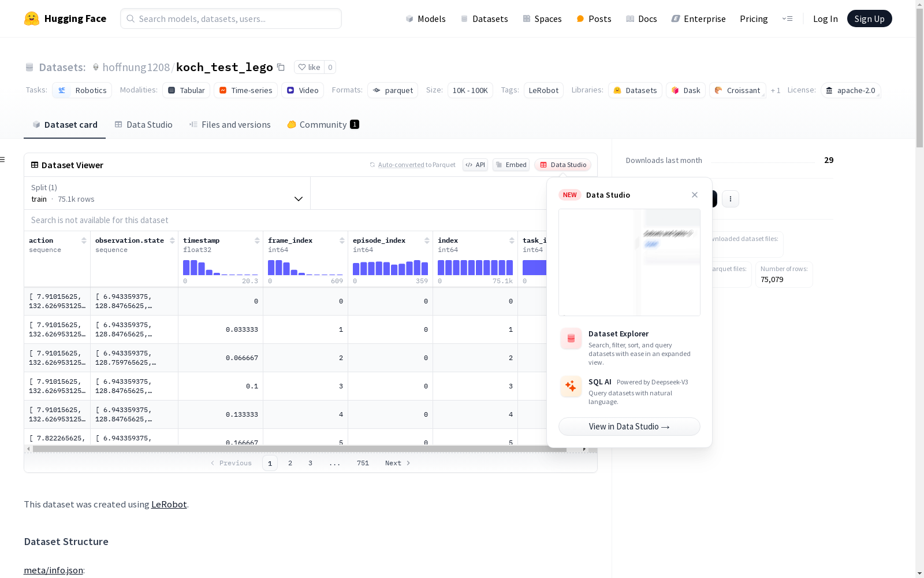The image size is (924, 578).
Task: Go to Models in the navigation
Action: 426,18
